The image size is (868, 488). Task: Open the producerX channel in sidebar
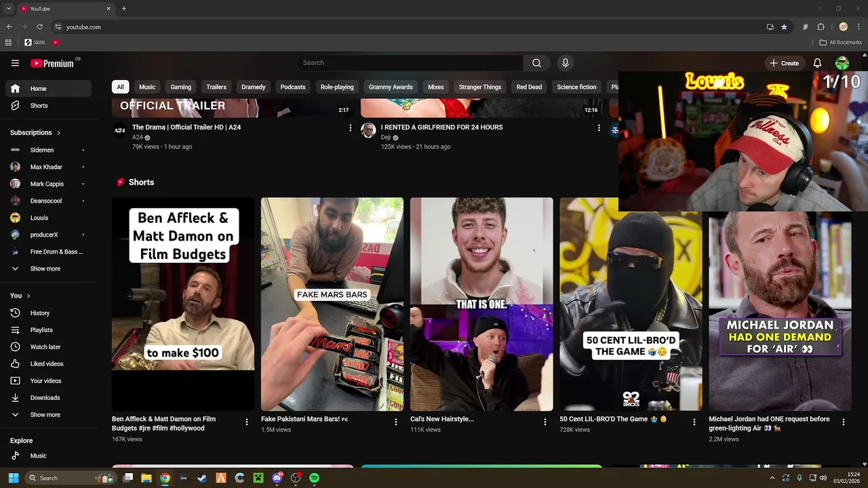(48, 235)
